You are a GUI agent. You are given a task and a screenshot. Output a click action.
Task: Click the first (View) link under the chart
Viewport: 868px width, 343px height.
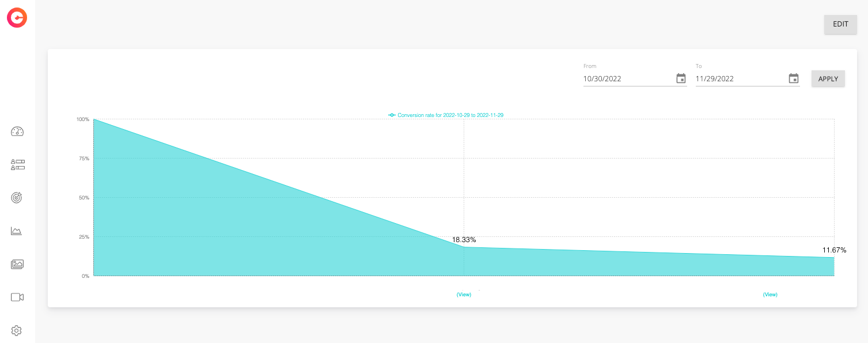(x=464, y=295)
